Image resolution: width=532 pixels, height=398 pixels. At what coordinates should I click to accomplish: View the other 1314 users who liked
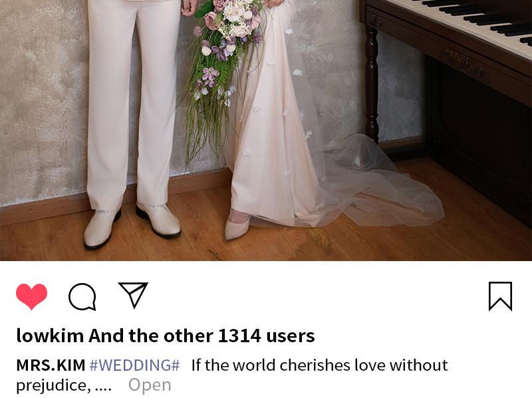[201, 336]
